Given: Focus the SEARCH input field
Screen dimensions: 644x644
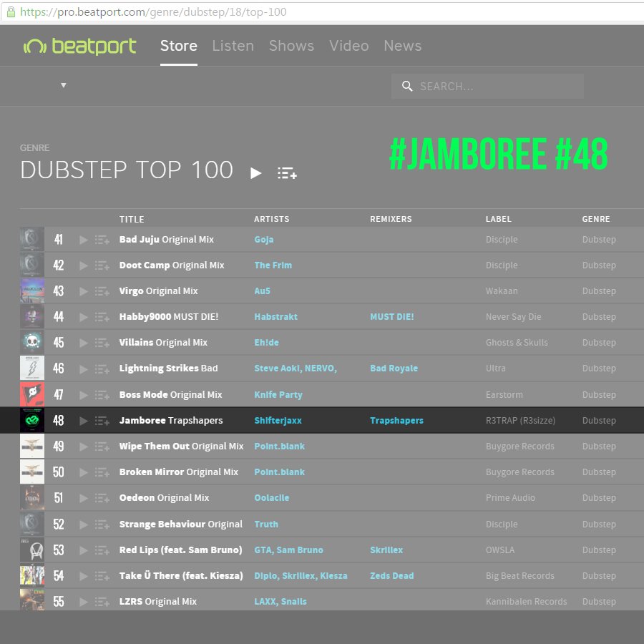Looking at the screenshot, I should [487, 87].
